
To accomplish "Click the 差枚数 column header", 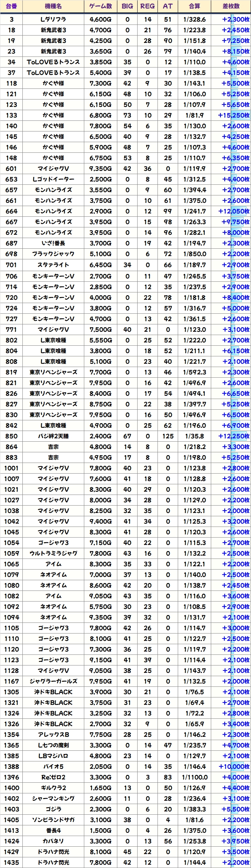I will pos(231,6).
